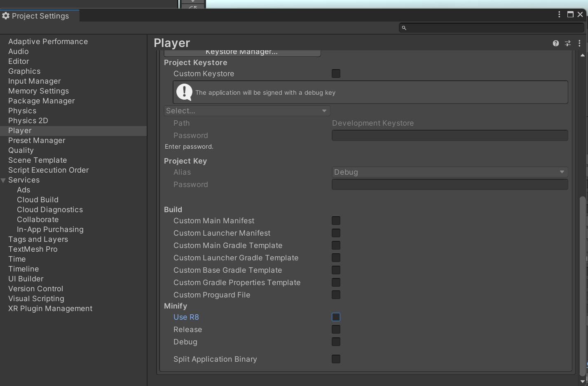Image resolution: width=588 pixels, height=386 pixels.
Task: Open the Player settings help icon
Action: tap(555, 43)
